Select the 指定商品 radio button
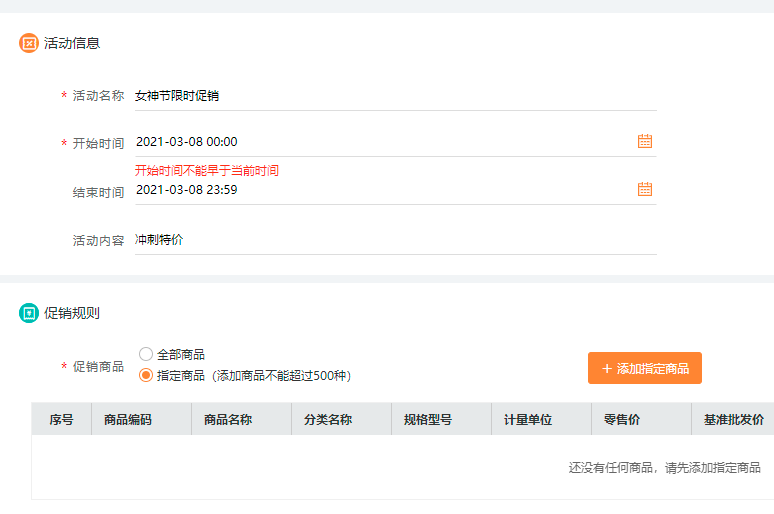This screenshot has height=514, width=774. pos(146,375)
